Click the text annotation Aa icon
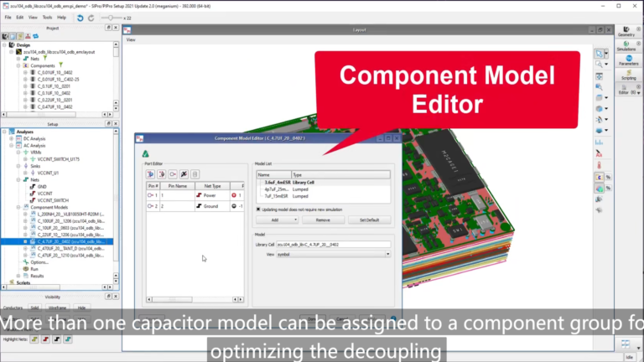 pos(600,153)
